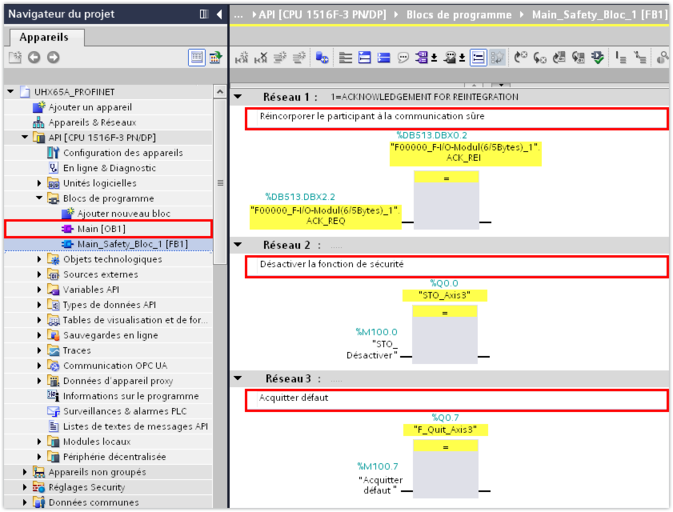Click the back arrow in project navigator
This screenshot has height=512, width=673.
[x=34, y=58]
